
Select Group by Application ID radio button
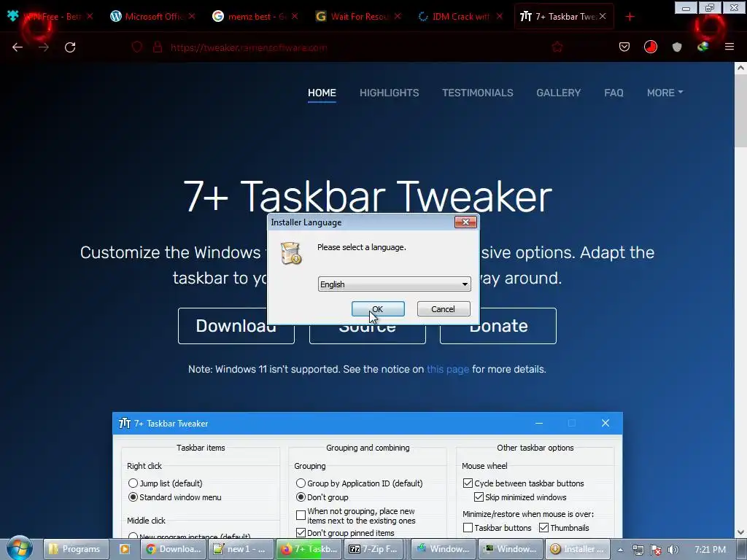[x=301, y=483]
